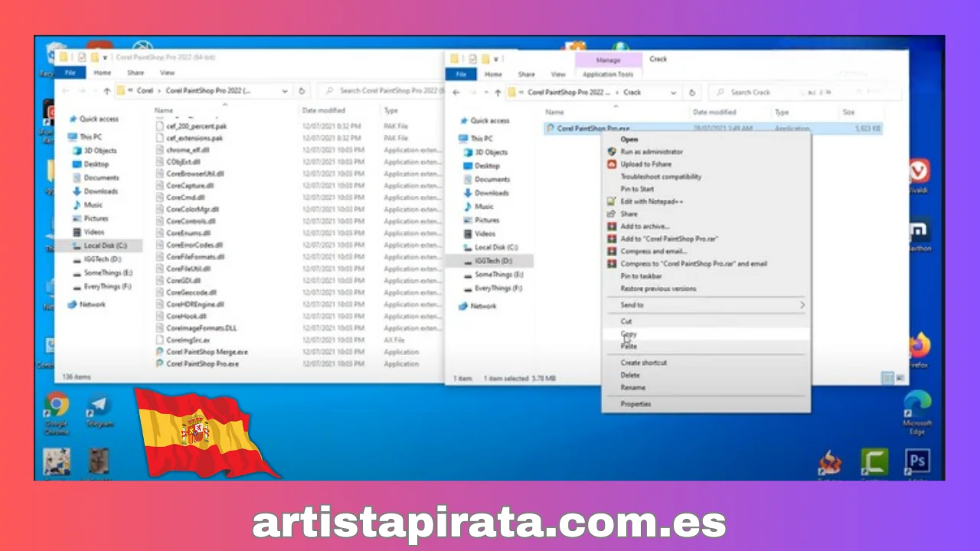
Task: Open Vivaldi desktop shortcut
Action: [918, 176]
